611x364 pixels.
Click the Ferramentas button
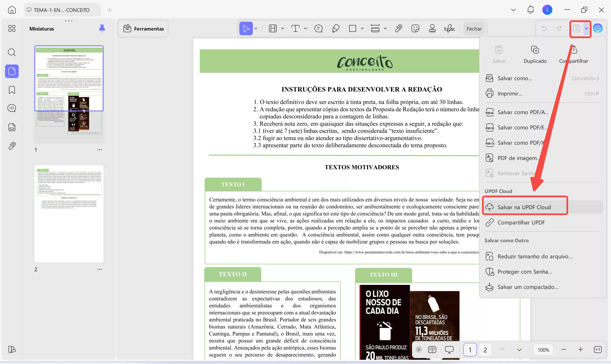coord(143,29)
